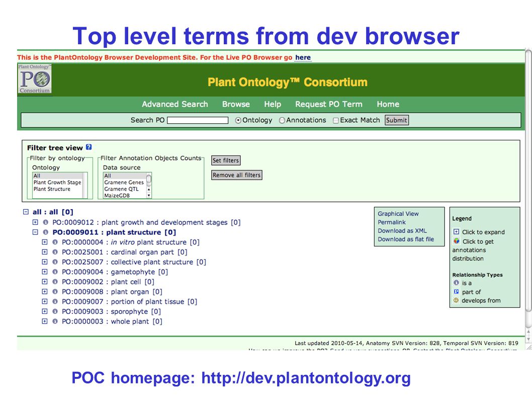Click is_a icon beside portion of plant tissue

point(55,301)
